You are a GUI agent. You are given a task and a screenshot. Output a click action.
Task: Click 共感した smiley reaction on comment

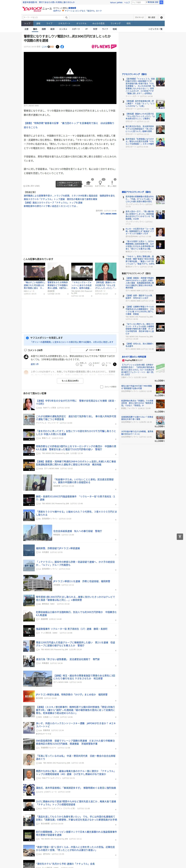(77, 364)
